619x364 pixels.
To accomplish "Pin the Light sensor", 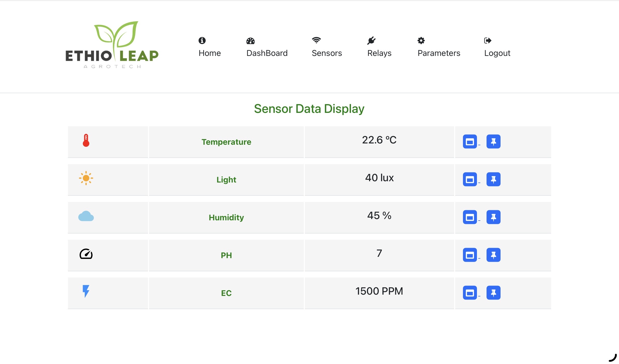I will [494, 179].
